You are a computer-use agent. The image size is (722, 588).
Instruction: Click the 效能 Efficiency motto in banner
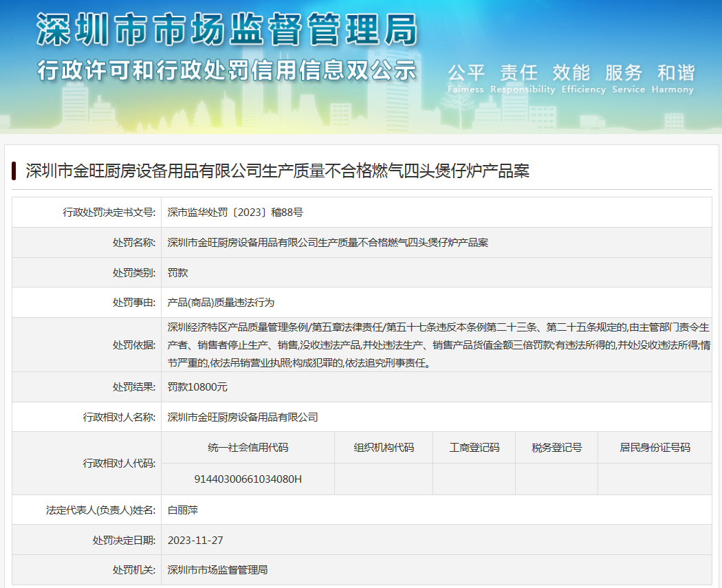(x=583, y=78)
